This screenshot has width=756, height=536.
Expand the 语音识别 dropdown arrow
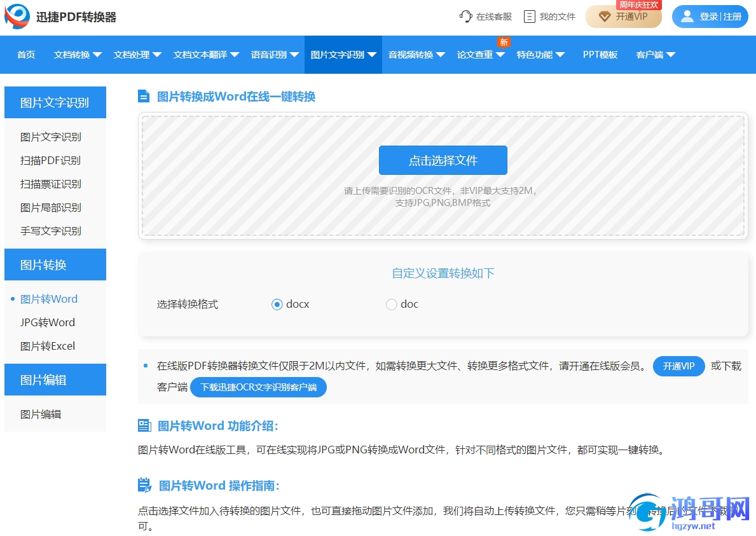[294, 55]
